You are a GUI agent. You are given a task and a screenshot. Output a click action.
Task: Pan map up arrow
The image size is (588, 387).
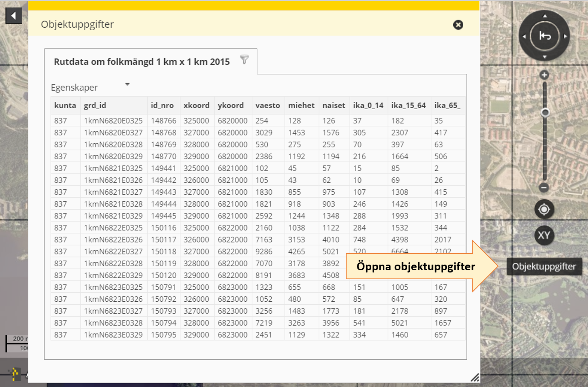tap(545, 16)
